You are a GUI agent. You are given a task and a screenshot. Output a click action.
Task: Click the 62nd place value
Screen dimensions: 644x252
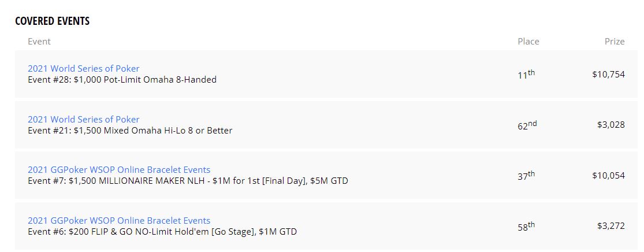[x=527, y=125]
